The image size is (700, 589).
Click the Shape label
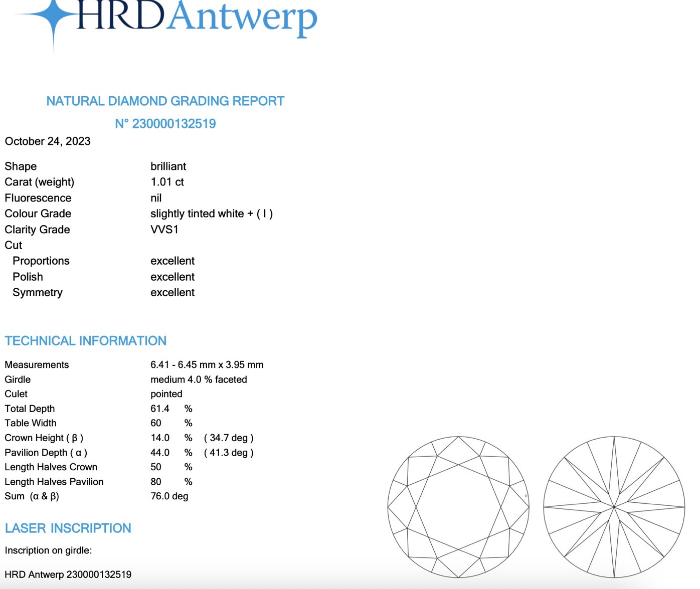[21, 166]
